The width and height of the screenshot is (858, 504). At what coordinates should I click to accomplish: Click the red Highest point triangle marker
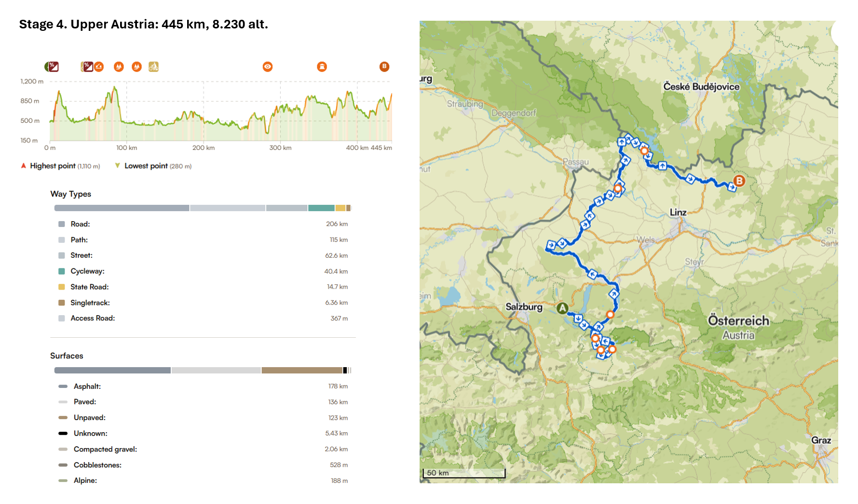click(x=23, y=166)
